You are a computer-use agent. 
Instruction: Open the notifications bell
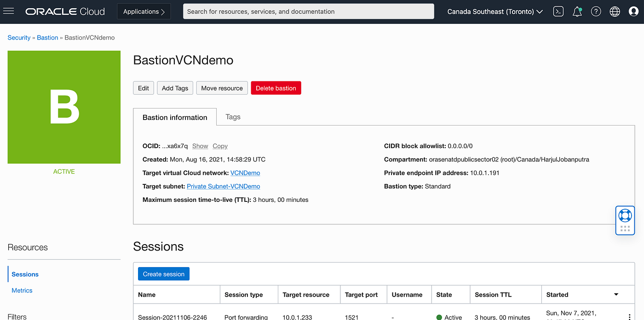pos(577,11)
